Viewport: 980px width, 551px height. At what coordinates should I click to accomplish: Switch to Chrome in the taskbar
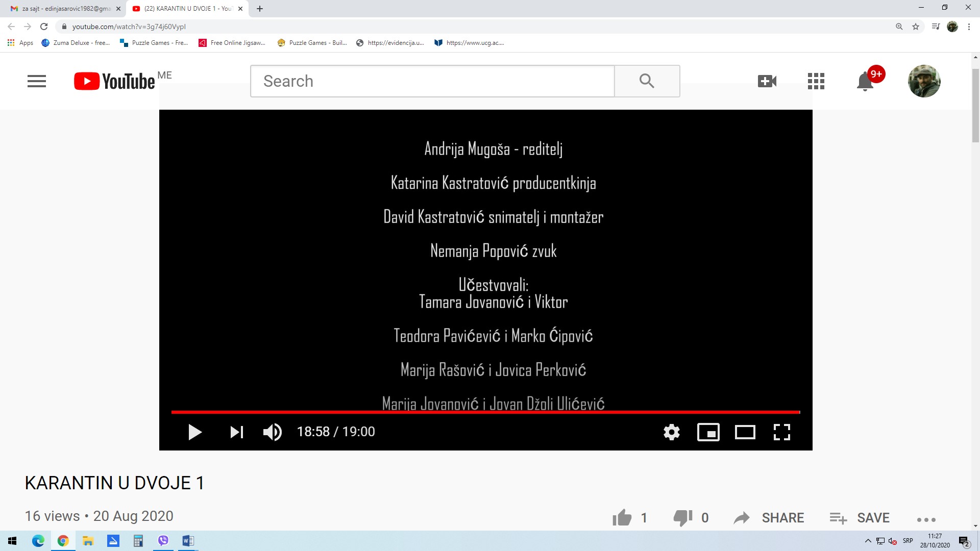[x=63, y=541]
